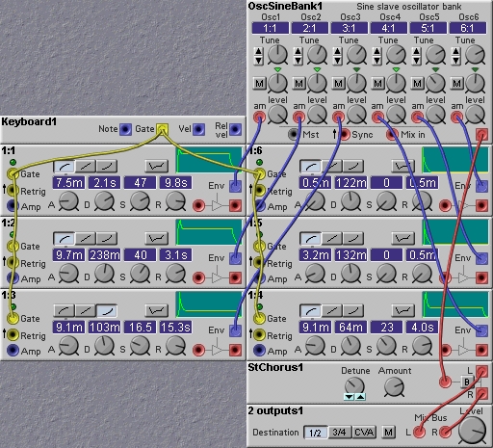Image resolution: width=493 pixels, height=448 pixels.
Task: Select the logarithmic attack shape in envelope 1:1
Action: coord(64,167)
